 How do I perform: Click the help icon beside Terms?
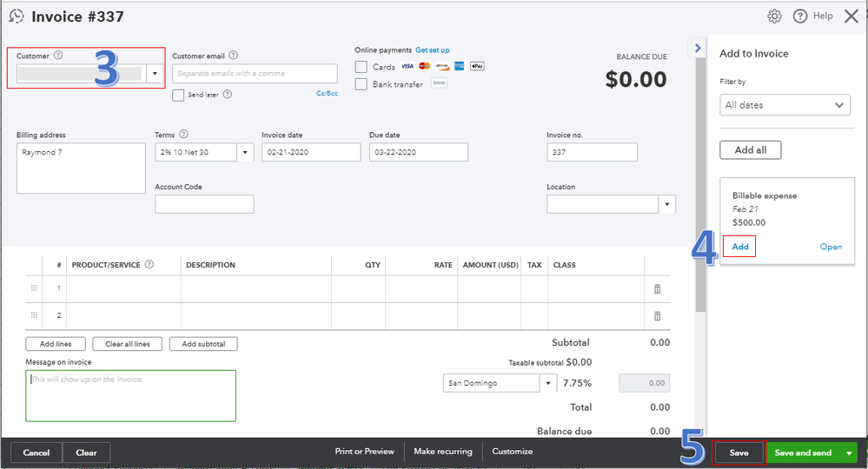pyautogui.click(x=184, y=135)
